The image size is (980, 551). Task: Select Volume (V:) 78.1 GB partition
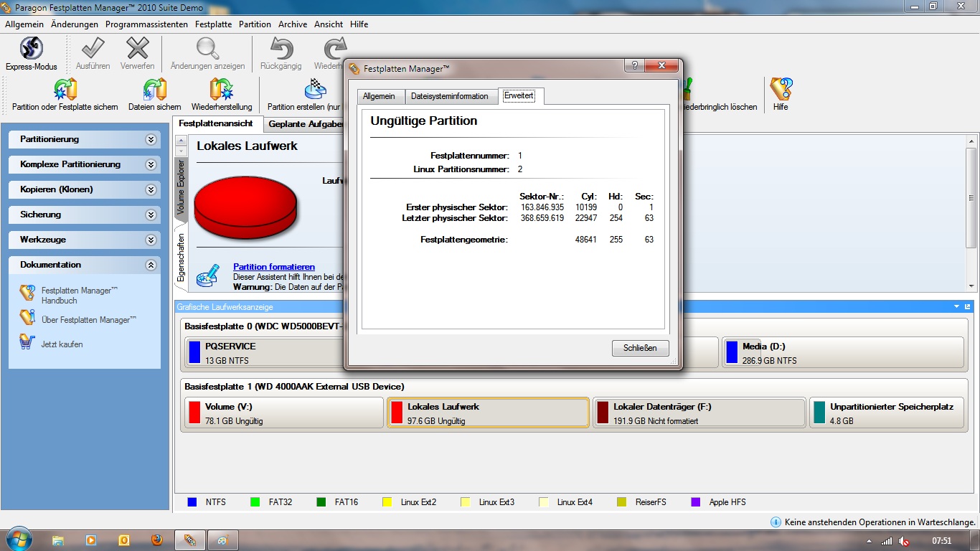point(284,413)
